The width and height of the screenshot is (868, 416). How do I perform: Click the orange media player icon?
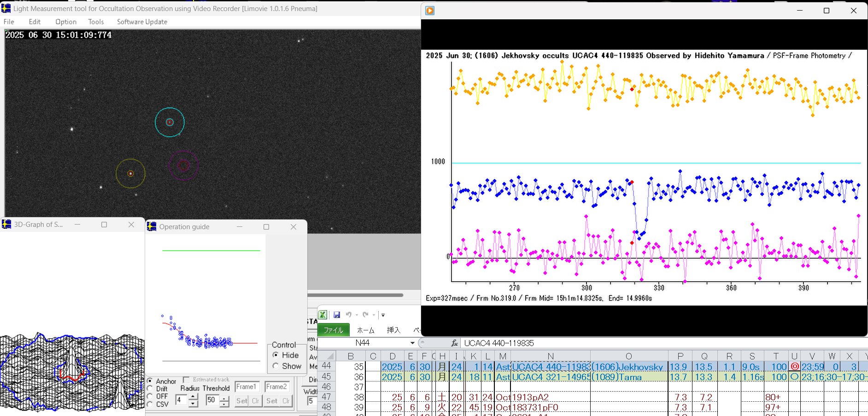tap(430, 11)
